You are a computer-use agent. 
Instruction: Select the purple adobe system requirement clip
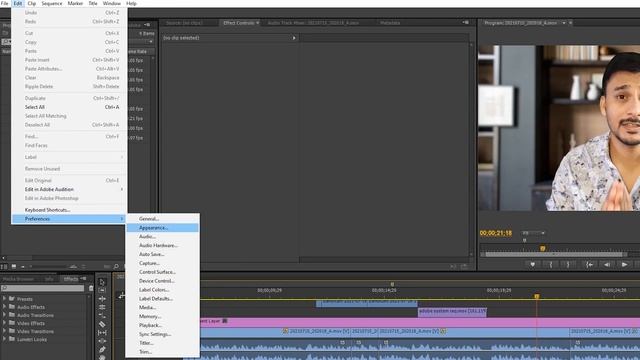pos(452,312)
